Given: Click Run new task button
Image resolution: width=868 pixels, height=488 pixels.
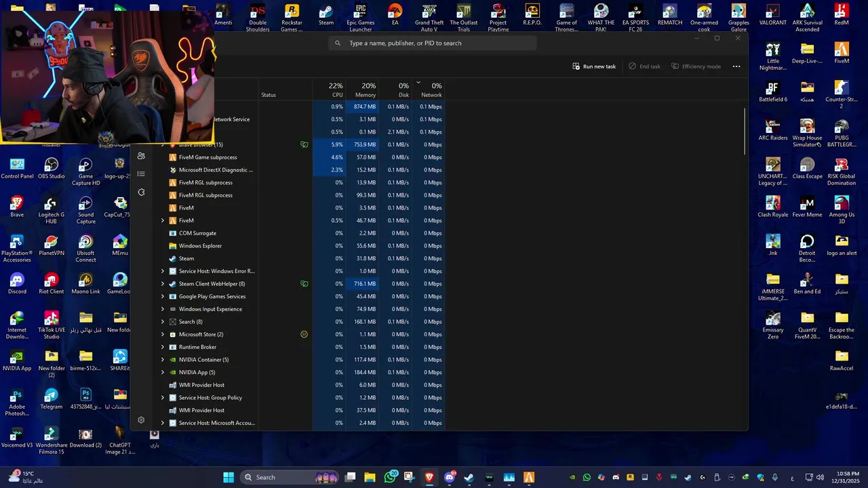Looking at the screenshot, I should coord(594,66).
